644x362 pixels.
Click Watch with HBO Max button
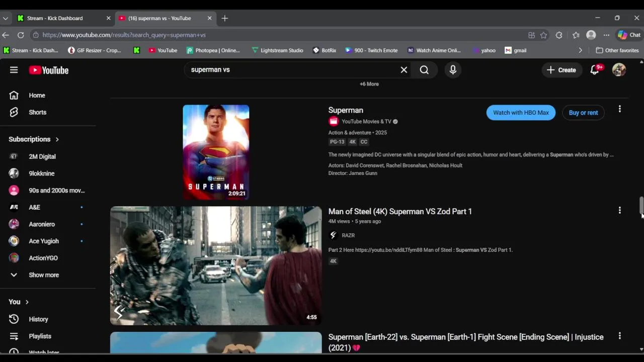pos(521,113)
